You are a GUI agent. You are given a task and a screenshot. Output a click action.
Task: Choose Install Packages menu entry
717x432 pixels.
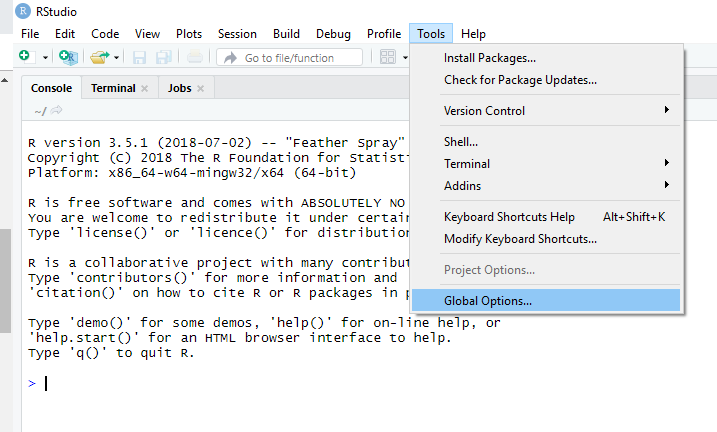tap(490, 58)
